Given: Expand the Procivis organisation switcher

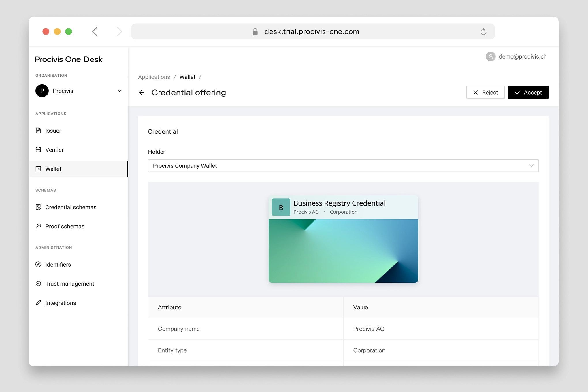Looking at the screenshot, I should click(x=119, y=91).
